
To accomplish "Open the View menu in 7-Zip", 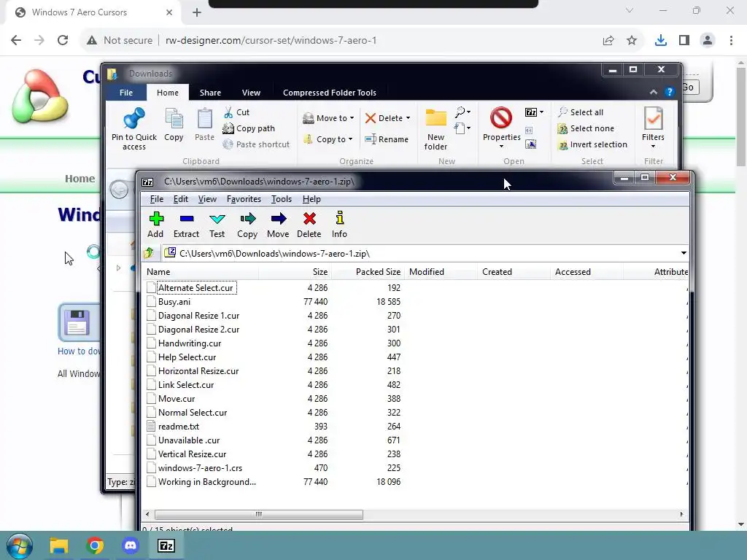I will (207, 199).
